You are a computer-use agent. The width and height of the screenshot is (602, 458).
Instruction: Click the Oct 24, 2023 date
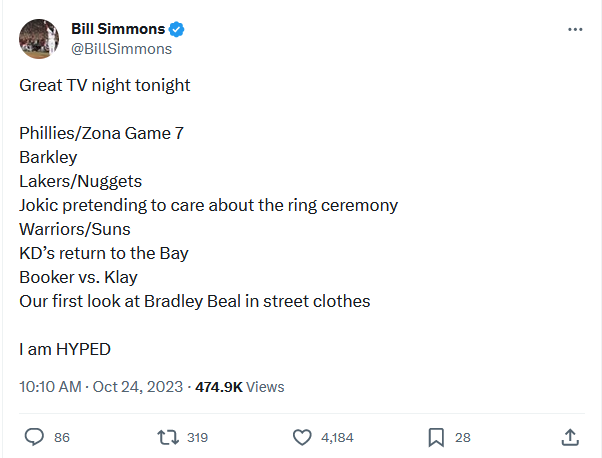pyautogui.click(x=137, y=387)
